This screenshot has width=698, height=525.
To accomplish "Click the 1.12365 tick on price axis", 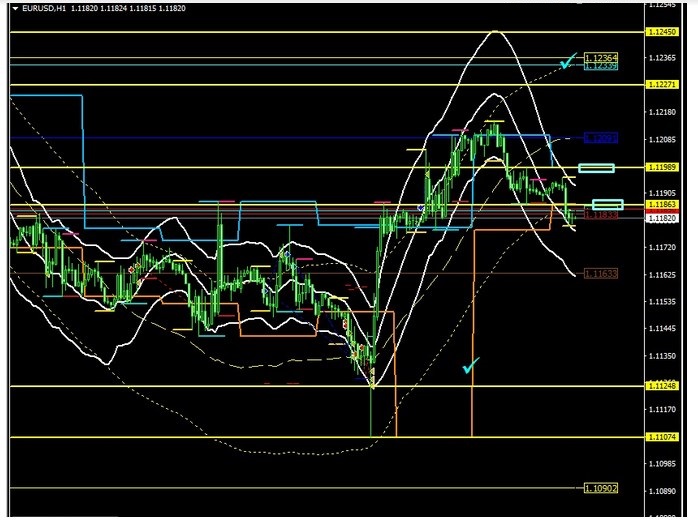I will pos(666,58).
